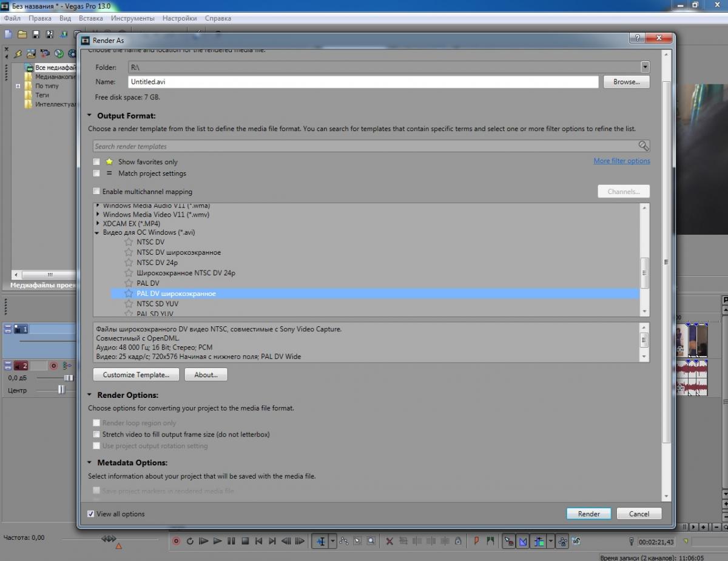Viewport: 728px width, 561px height.
Task: Click the Delete X icon in edit toolbar
Action: tap(389, 541)
